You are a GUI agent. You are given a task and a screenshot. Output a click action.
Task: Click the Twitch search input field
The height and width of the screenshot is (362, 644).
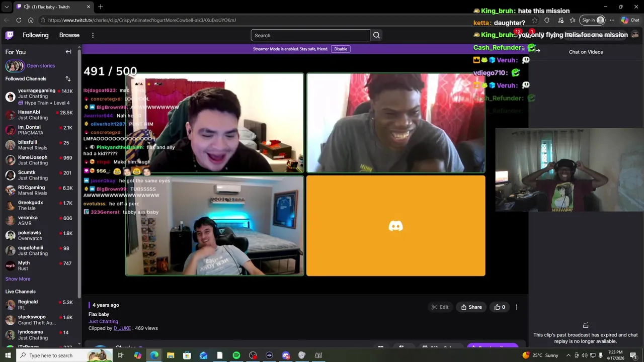310,35
